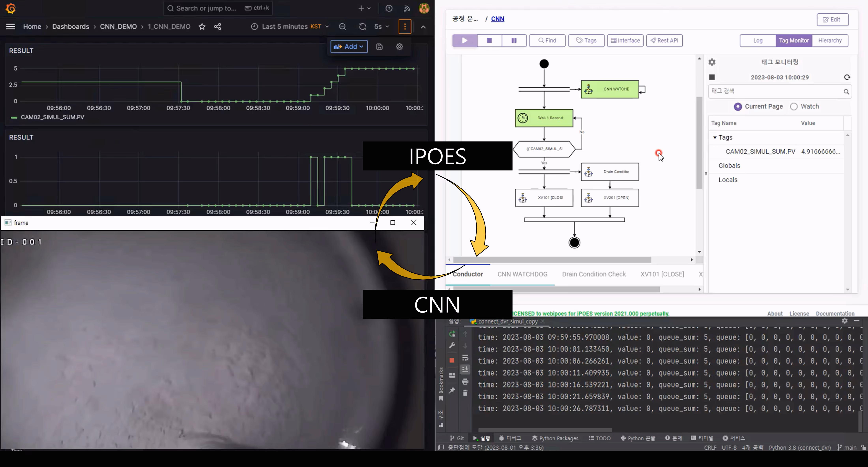Screen dimensions: 868x467
Task: Click the PyCharm run-configuration wrench icon
Action: [x=452, y=345]
